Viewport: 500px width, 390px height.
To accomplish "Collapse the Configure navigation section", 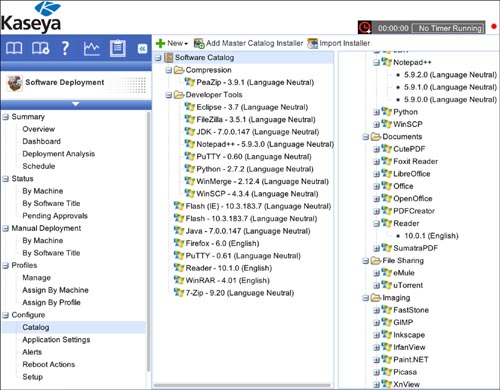I will pyautogui.click(x=6, y=315).
